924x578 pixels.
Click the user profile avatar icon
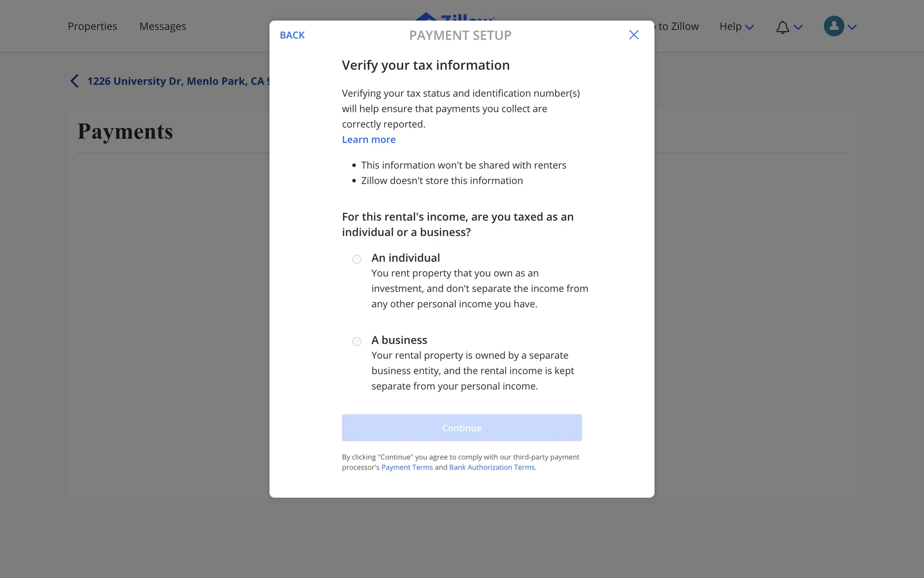click(x=834, y=26)
